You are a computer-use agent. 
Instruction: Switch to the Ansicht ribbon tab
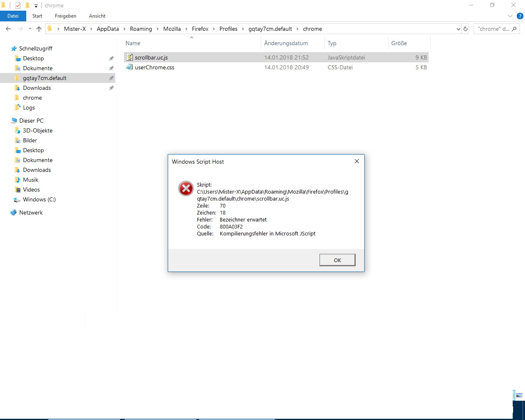coord(97,16)
